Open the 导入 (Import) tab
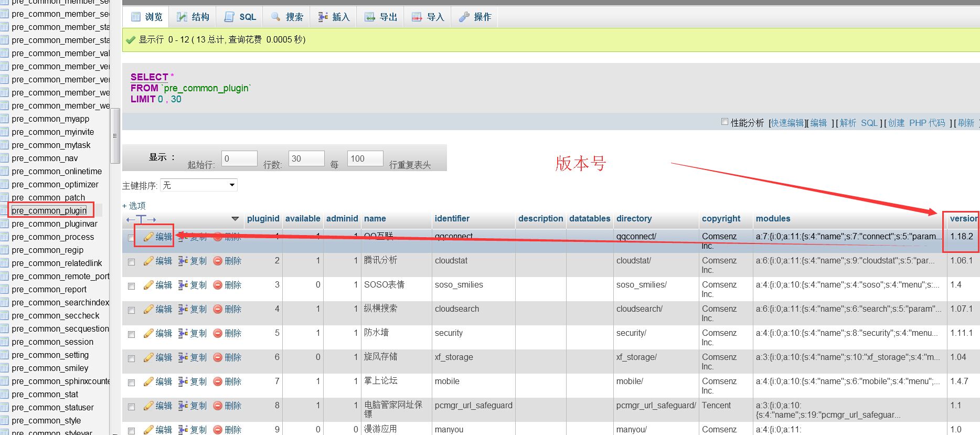This screenshot has width=980, height=435. click(x=428, y=17)
